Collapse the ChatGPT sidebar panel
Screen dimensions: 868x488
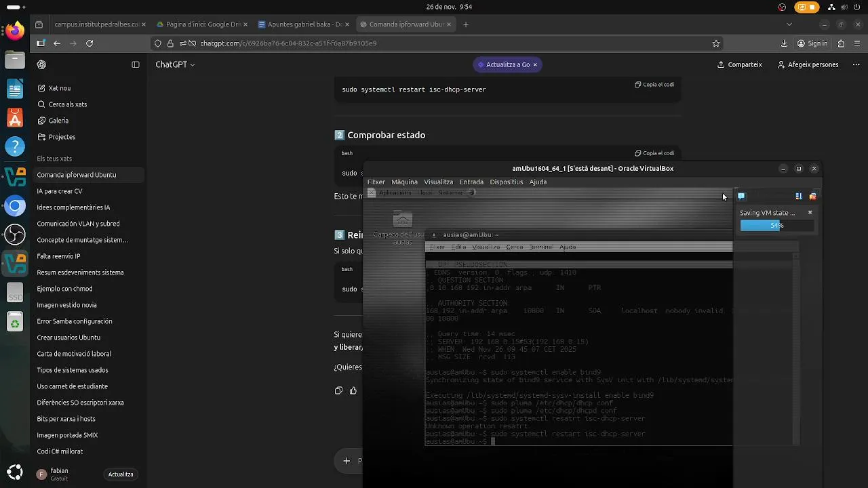pos(136,64)
